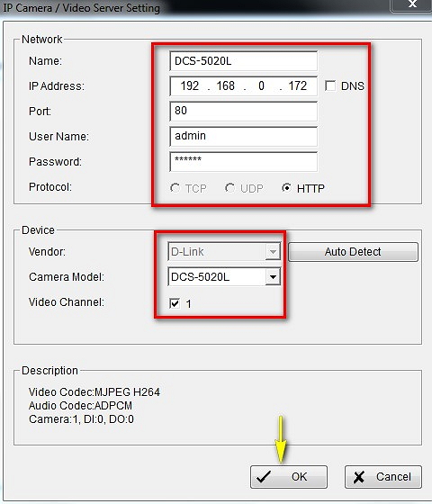Screen dimensions: 432x504
Task: Enable the DNS checkbox
Action: coord(330,86)
